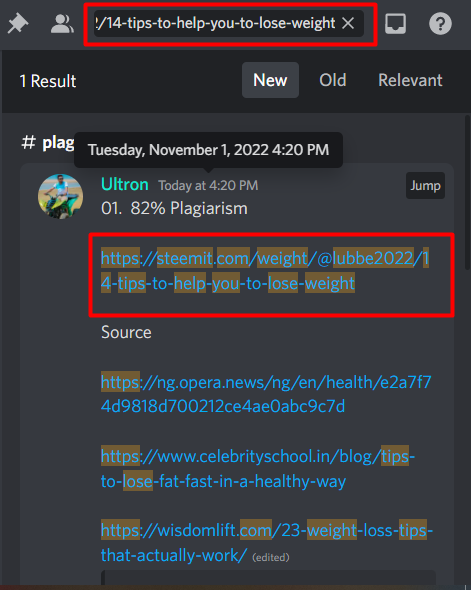Click the Today at 4:20 PM timestamp
471x590 pixels.
[x=208, y=186]
